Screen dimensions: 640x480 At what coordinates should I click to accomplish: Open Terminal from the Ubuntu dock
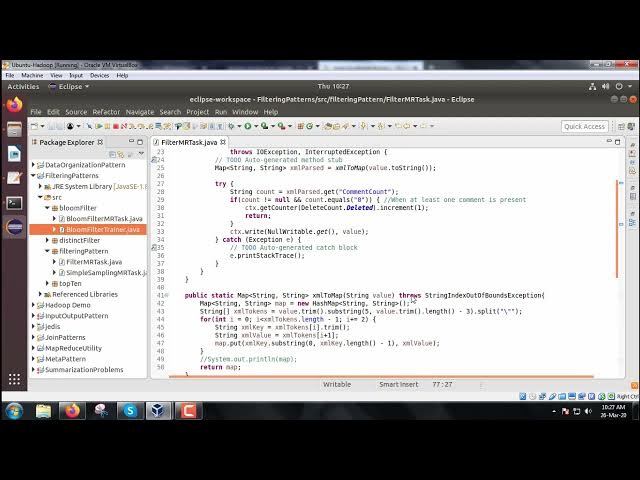[x=14, y=203]
